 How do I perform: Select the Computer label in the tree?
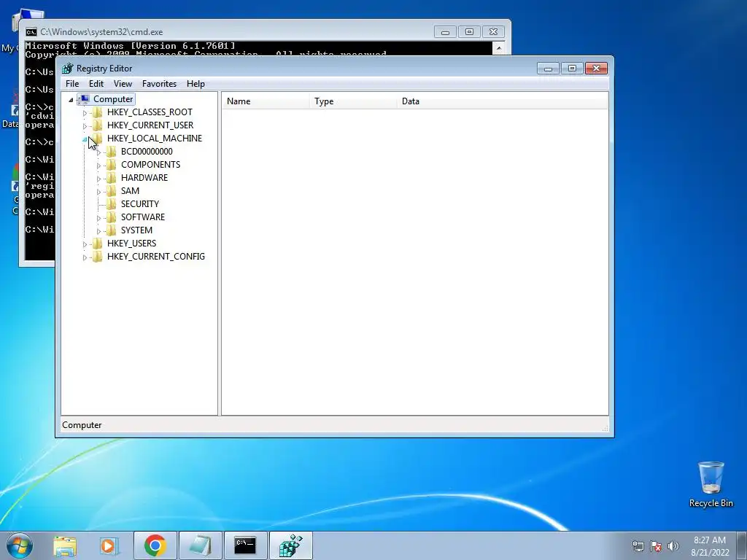(x=113, y=99)
